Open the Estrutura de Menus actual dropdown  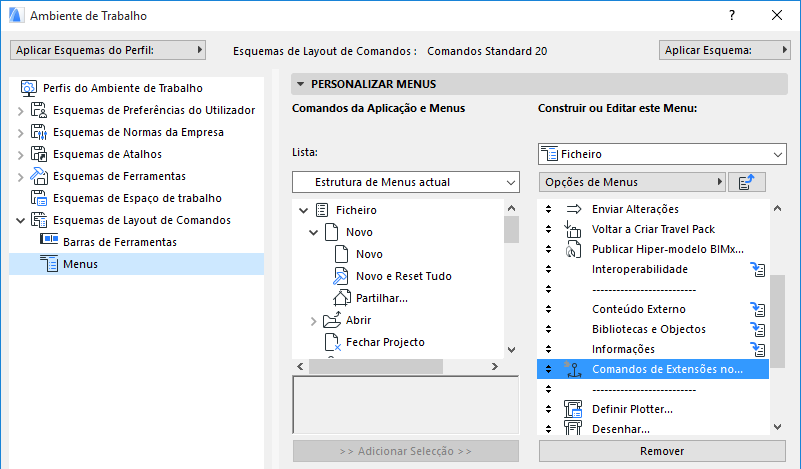[406, 182]
